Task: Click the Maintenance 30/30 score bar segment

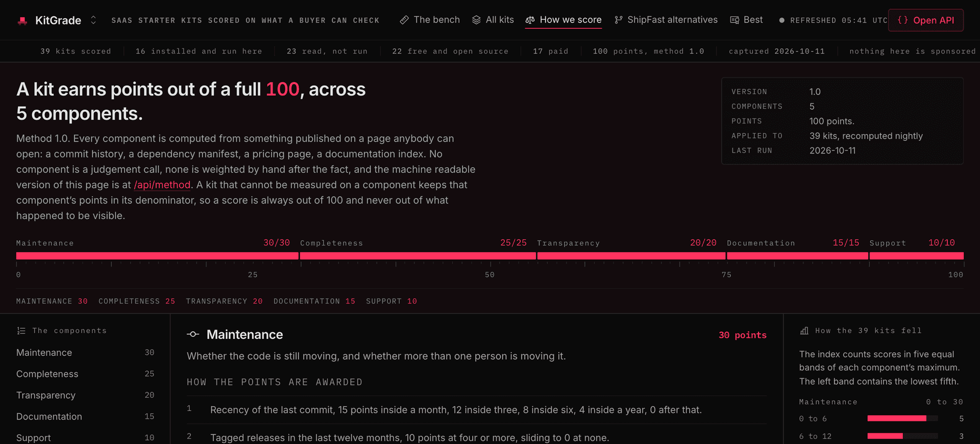Action: (x=157, y=256)
